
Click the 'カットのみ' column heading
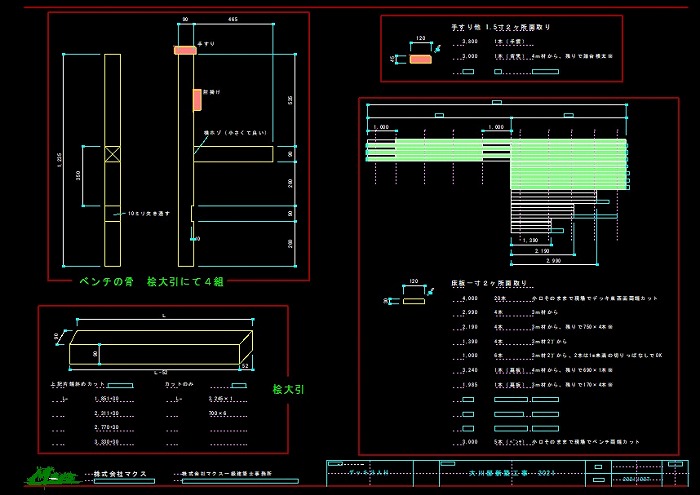pyautogui.click(x=179, y=384)
